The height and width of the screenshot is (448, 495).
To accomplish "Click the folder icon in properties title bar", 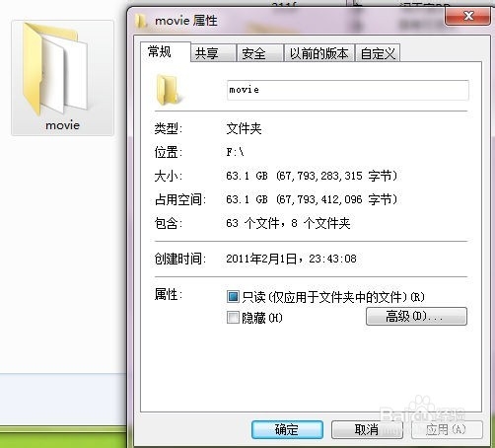I will click(x=141, y=21).
